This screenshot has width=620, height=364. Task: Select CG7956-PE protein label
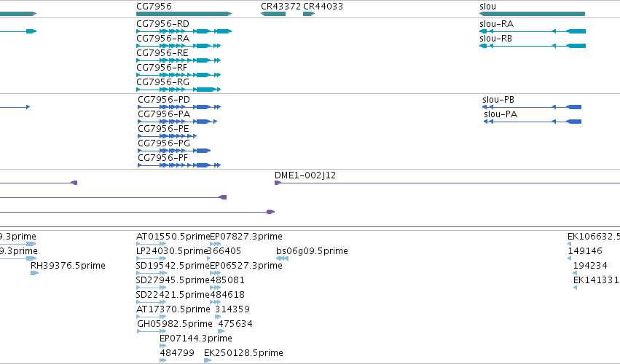coord(163,129)
